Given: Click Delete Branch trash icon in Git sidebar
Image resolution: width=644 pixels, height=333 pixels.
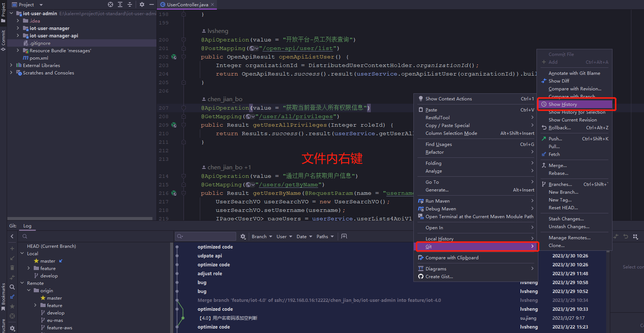Looking at the screenshot, I should coord(12,268).
